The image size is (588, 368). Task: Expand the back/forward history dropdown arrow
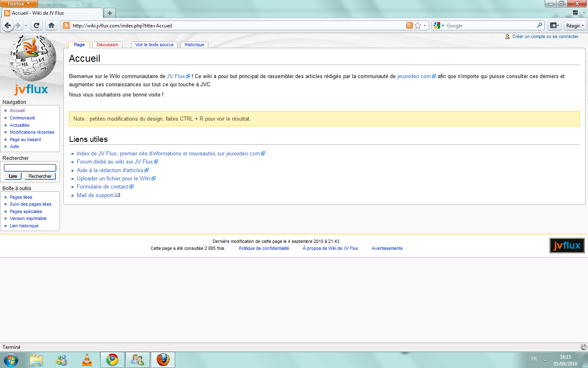[x=26, y=25]
